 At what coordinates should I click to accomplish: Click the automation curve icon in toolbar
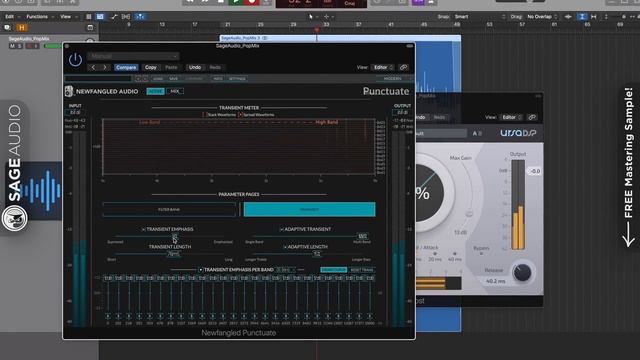(114, 17)
